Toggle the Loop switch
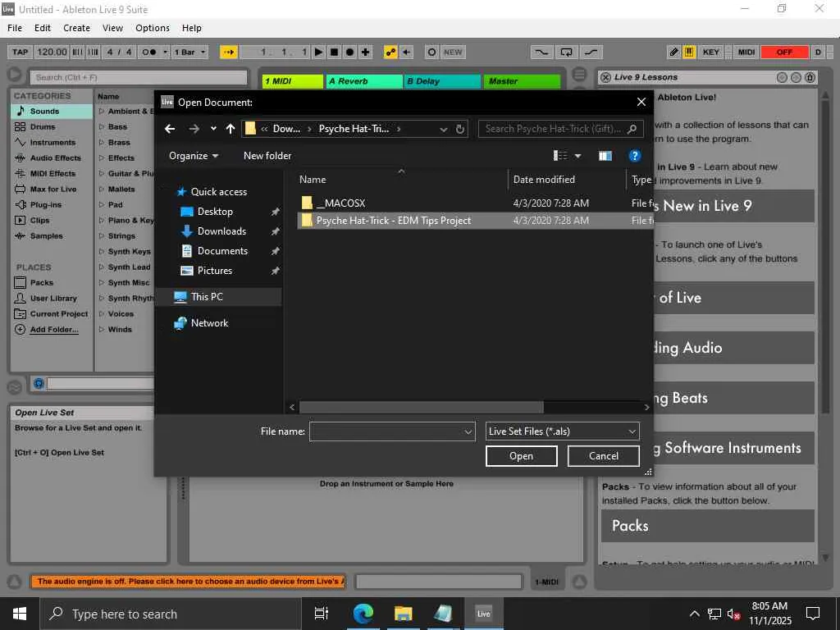The height and width of the screenshot is (630, 840). tap(566, 52)
